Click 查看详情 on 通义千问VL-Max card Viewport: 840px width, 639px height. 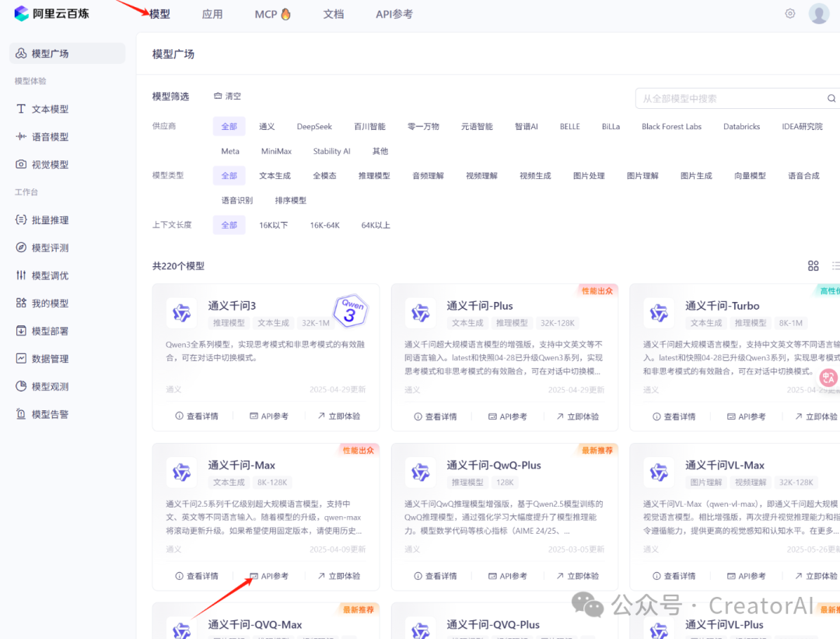click(x=674, y=576)
